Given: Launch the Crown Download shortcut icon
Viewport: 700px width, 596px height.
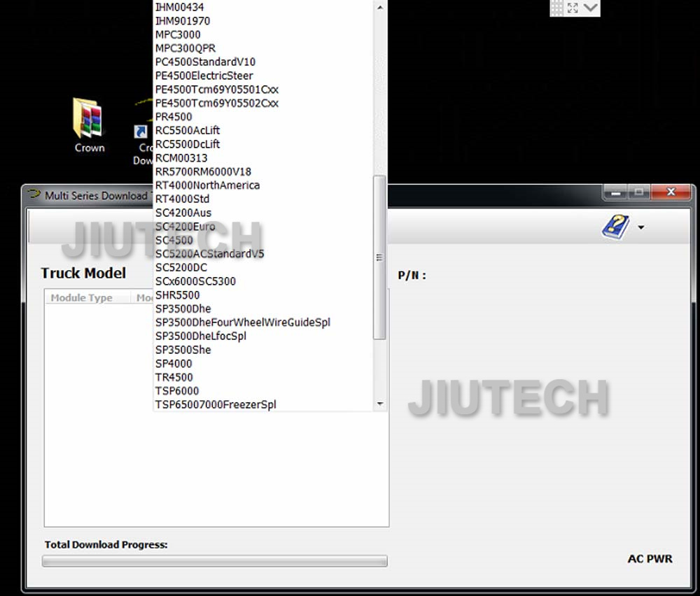Looking at the screenshot, I should point(141,132).
